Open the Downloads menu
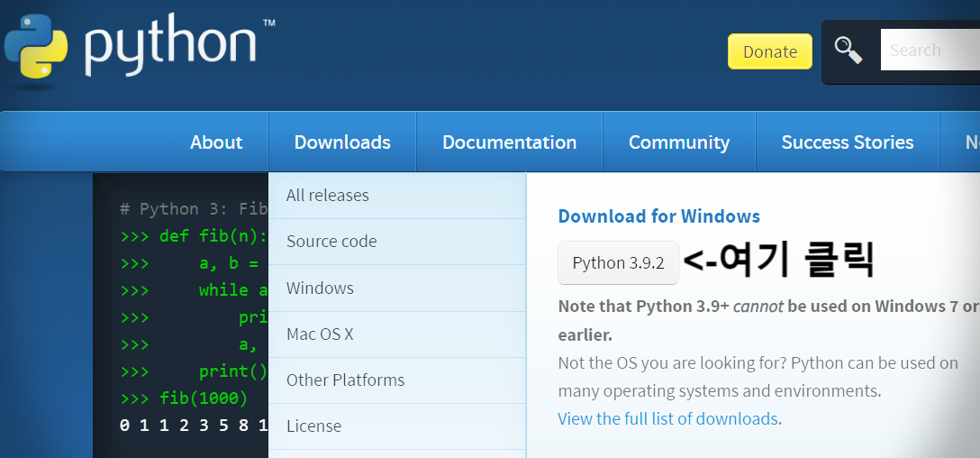Viewport: 980px width, 458px height. click(342, 142)
